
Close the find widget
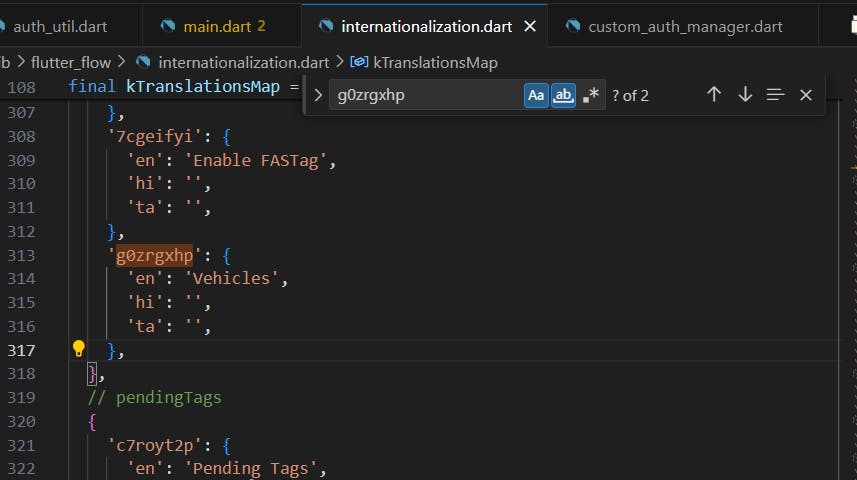point(806,94)
